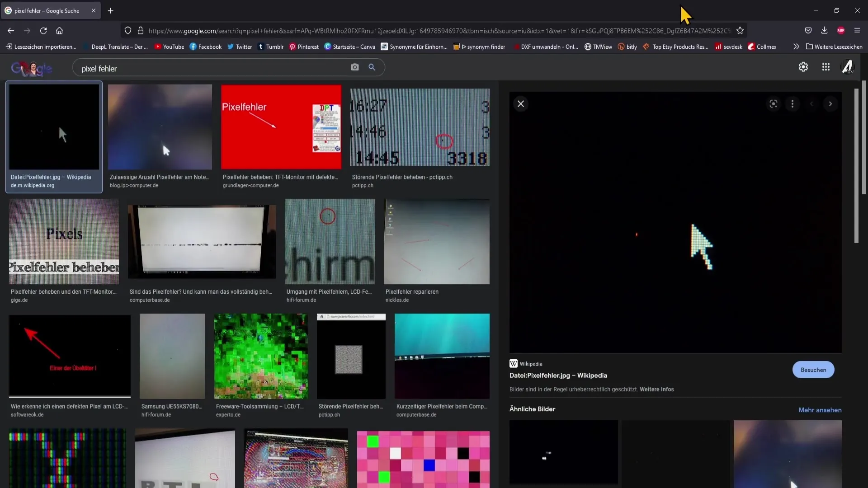Open the browser downloads panel
The width and height of the screenshot is (868, 488).
(x=824, y=31)
